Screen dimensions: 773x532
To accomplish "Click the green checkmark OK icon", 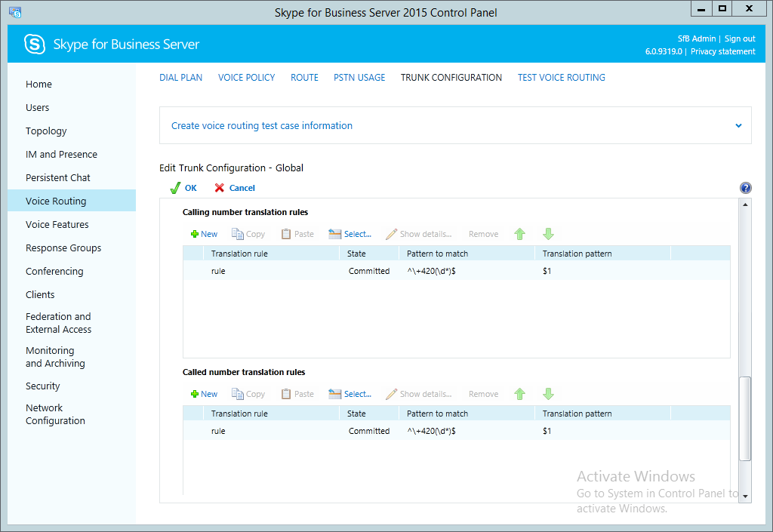I will [175, 188].
